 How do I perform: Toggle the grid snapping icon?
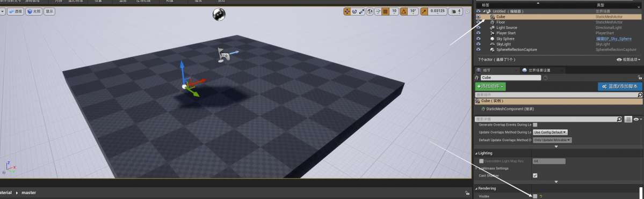click(x=385, y=11)
